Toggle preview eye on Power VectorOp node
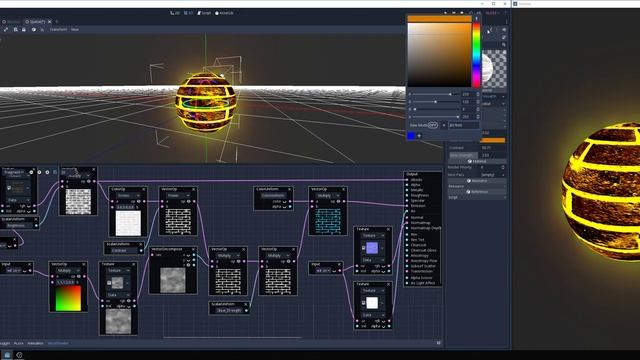Viewport: 640px width, 360px height. point(189,202)
